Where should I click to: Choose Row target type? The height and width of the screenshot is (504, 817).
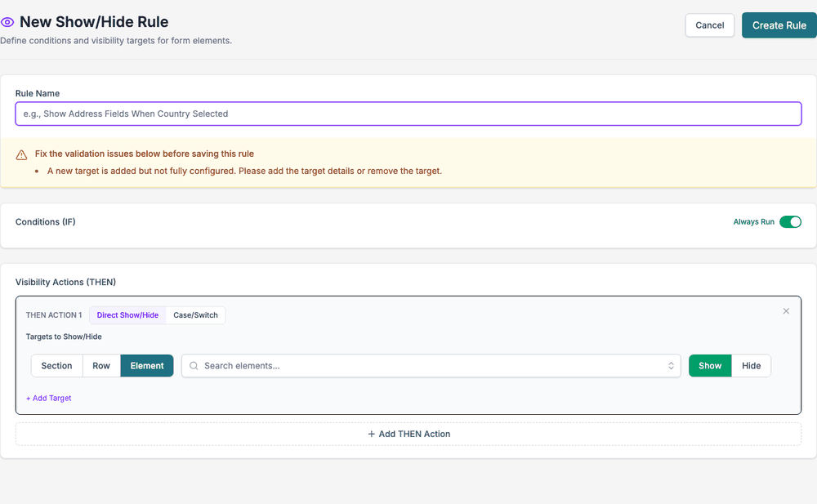[x=101, y=366]
